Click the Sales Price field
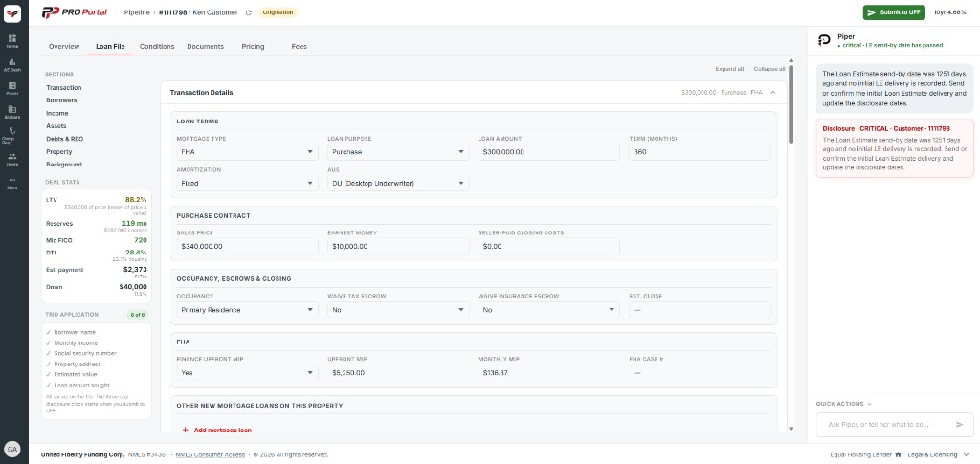 (247, 246)
